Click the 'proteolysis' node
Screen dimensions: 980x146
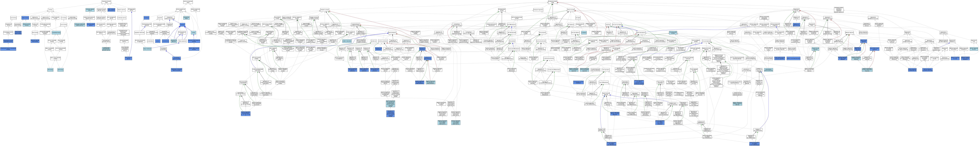click(374, 41)
